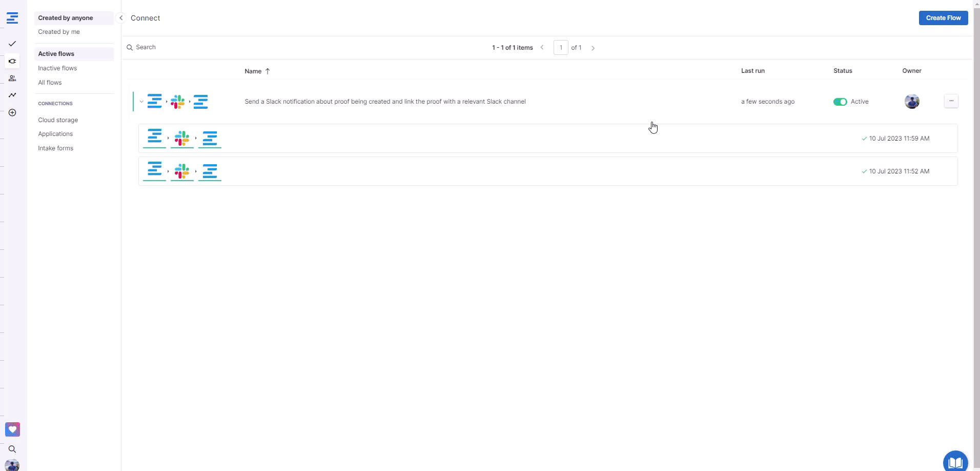Select All flows filter
The image size is (980, 471).
pos(50,83)
